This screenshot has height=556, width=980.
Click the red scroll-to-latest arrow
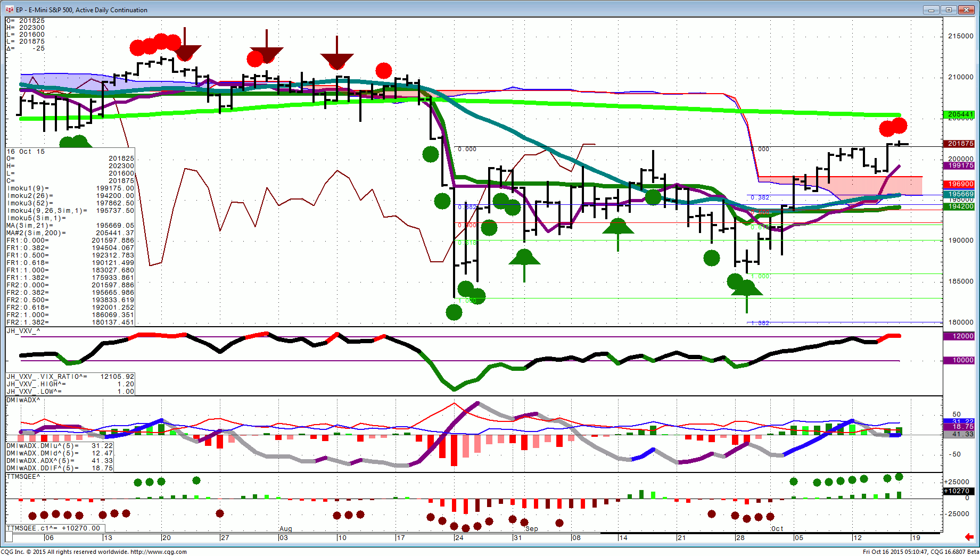(x=969, y=537)
